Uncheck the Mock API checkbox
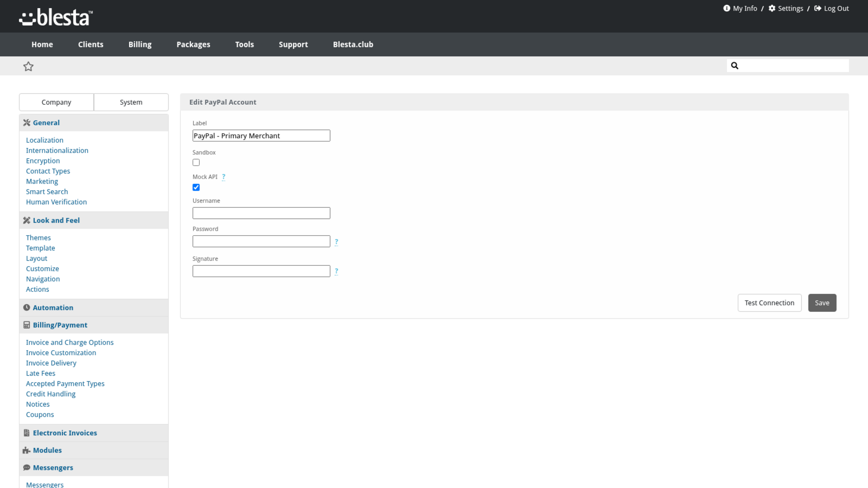Viewport: 868px width, 488px height. click(196, 188)
